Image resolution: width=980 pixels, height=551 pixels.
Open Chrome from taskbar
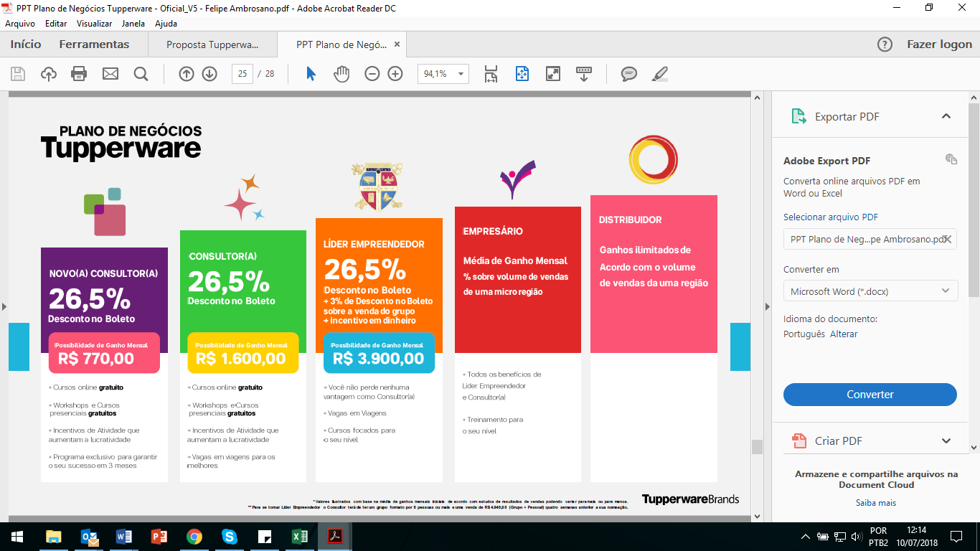[194, 537]
